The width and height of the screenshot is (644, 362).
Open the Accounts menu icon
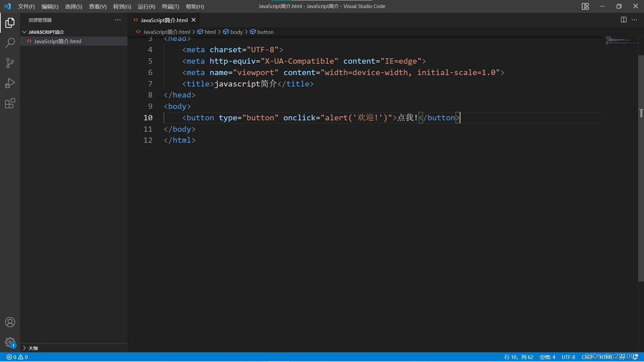(10, 322)
